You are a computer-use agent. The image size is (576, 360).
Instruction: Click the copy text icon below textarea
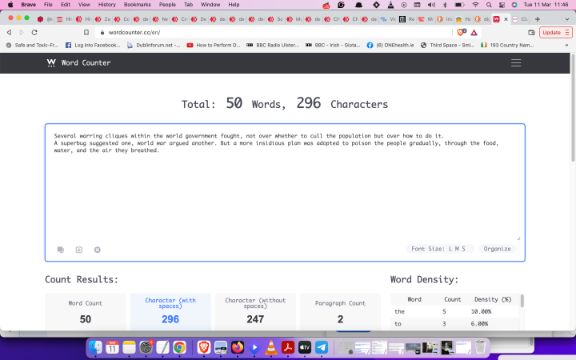point(61,250)
